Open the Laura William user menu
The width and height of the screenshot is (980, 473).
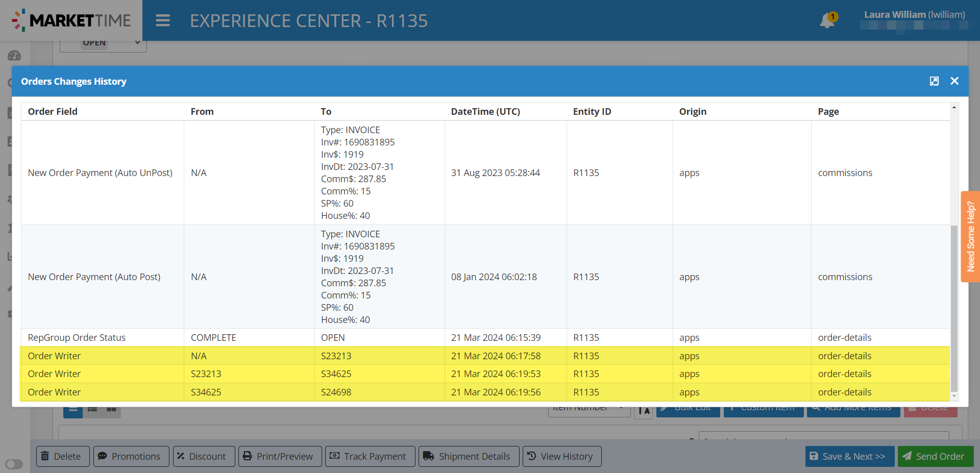click(x=914, y=15)
